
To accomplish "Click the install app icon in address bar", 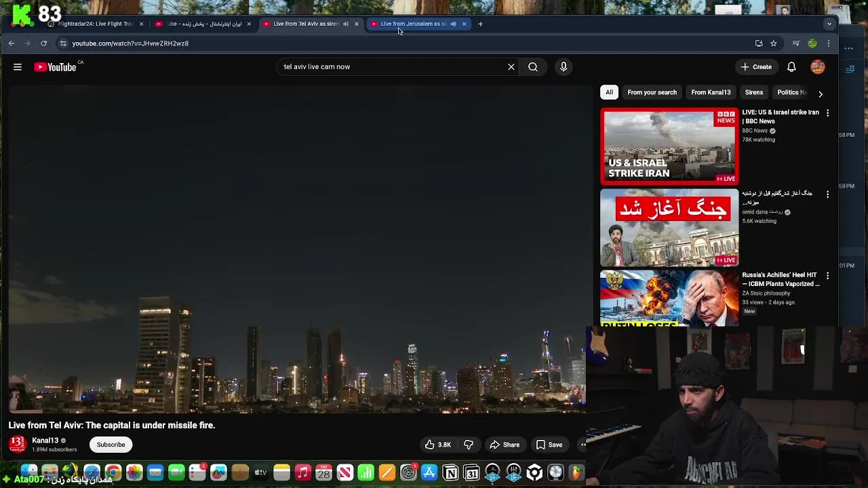I will point(759,43).
